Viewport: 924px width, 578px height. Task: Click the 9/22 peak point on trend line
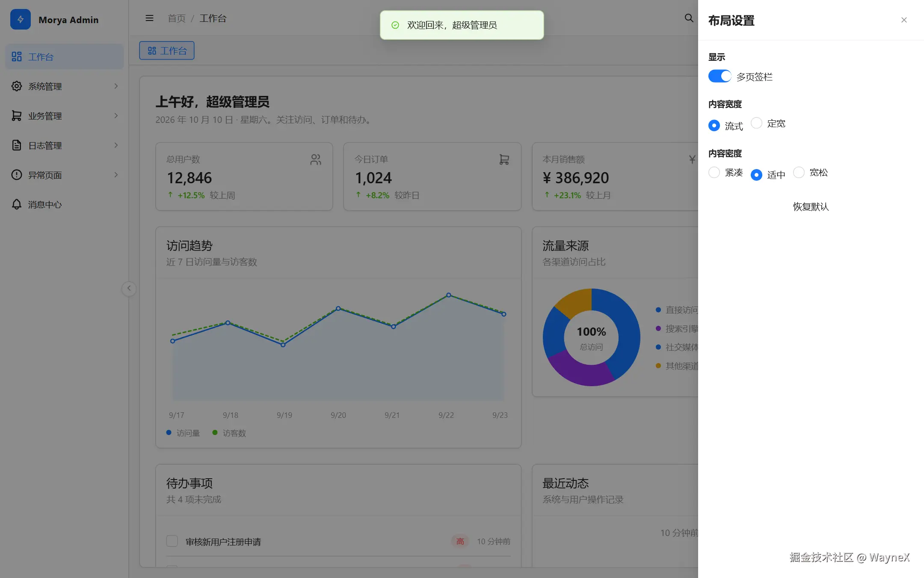448,295
